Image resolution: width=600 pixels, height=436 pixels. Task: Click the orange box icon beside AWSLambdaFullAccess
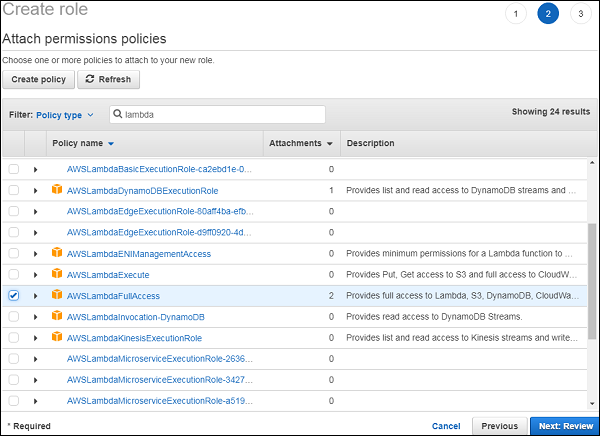click(56, 296)
